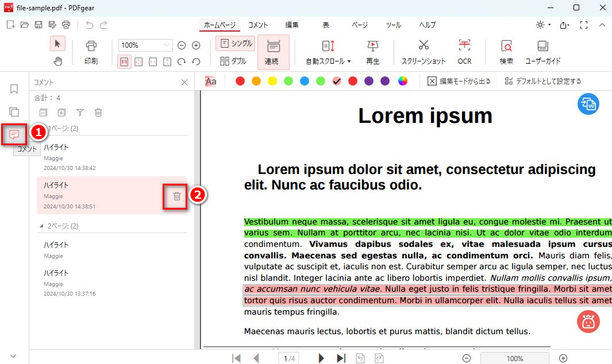Open the 100% zoom dropdown
This screenshot has width=612, height=364.
tap(167, 45)
